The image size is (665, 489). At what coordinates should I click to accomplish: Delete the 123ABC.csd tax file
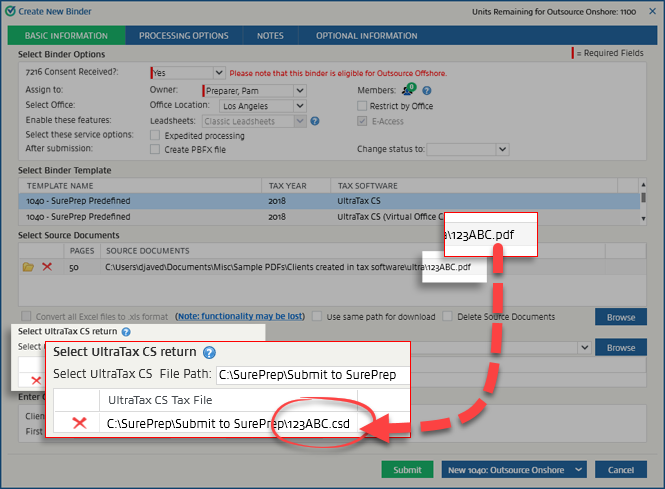79,423
